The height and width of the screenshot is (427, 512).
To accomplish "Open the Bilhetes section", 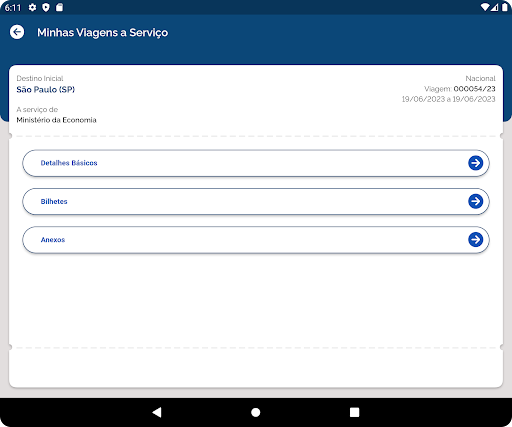I will pos(256,201).
